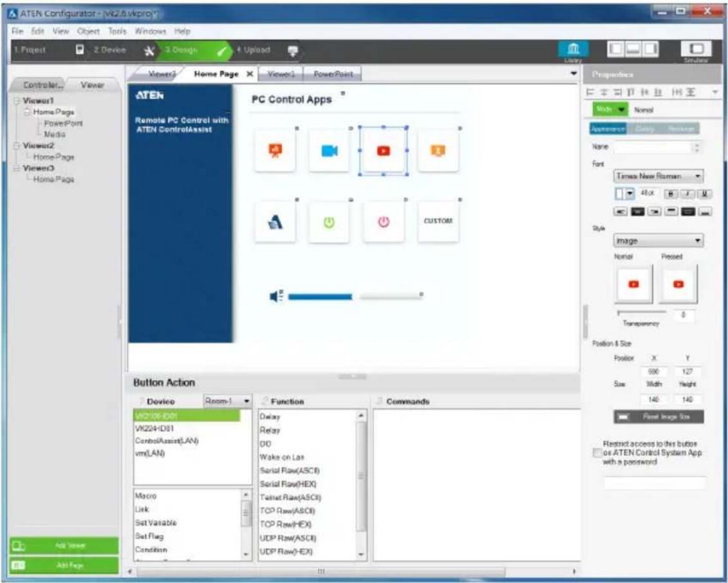Select the CUSTOM button on canvas
Screen dimensions: 728x583
(x=438, y=221)
